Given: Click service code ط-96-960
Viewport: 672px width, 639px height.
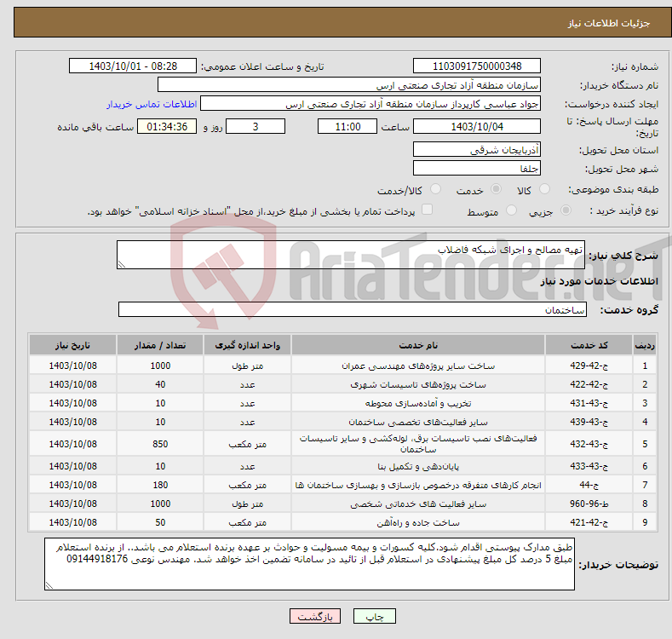Looking at the screenshot, I should 589,504.
